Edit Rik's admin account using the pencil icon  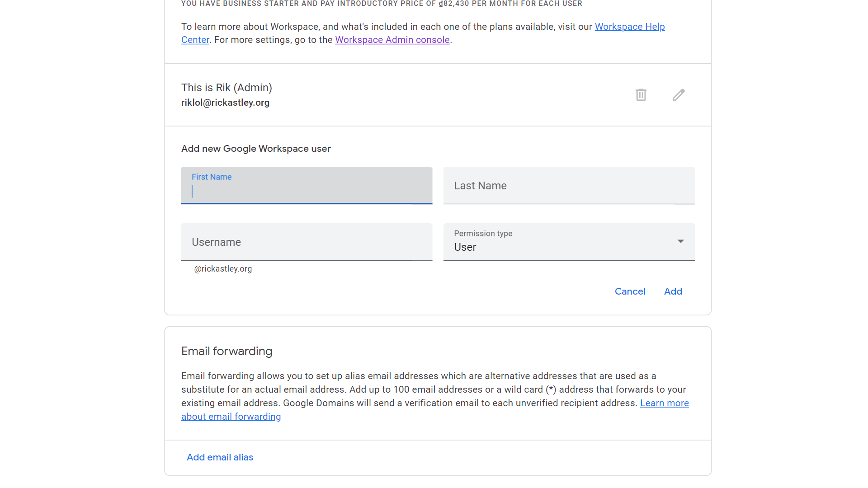click(x=679, y=95)
